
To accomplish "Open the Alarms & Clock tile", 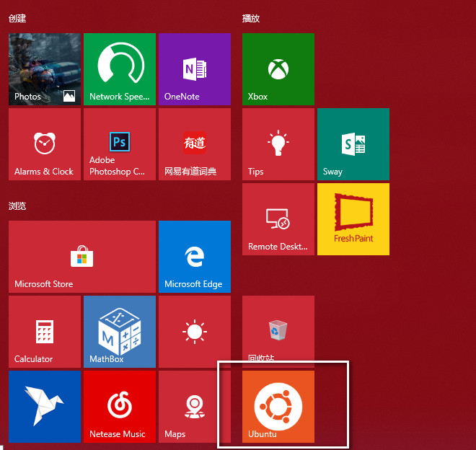I will [44, 144].
